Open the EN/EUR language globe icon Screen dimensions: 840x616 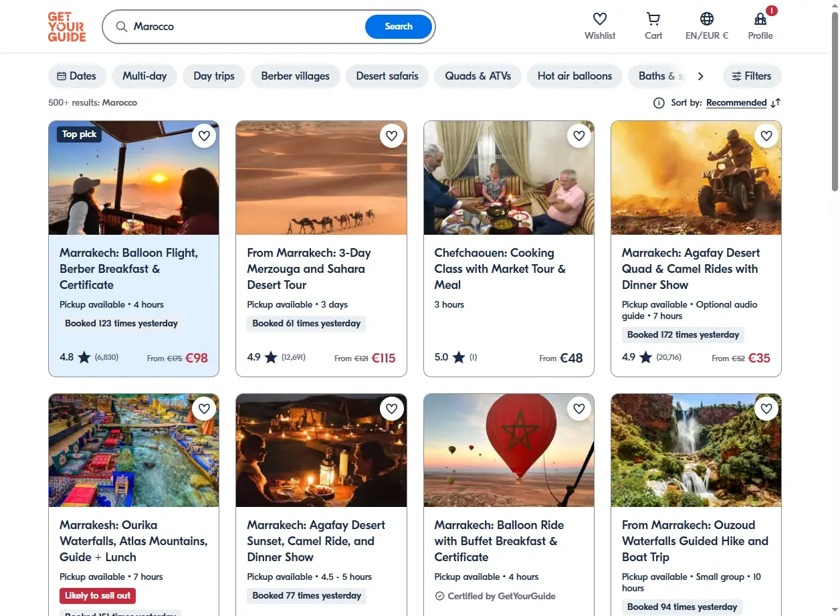[x=707, y=19]
